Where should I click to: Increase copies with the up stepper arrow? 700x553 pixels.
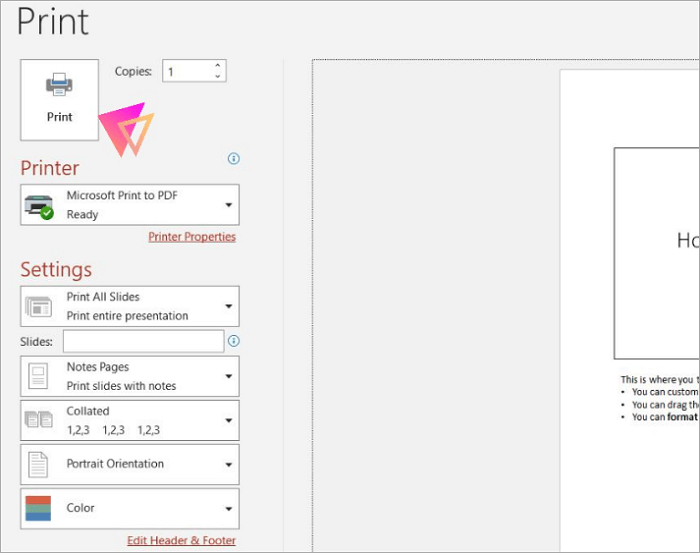217,66
